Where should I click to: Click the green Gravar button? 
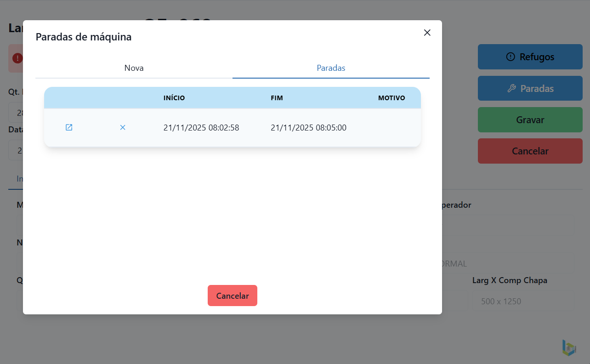(530, 120)
